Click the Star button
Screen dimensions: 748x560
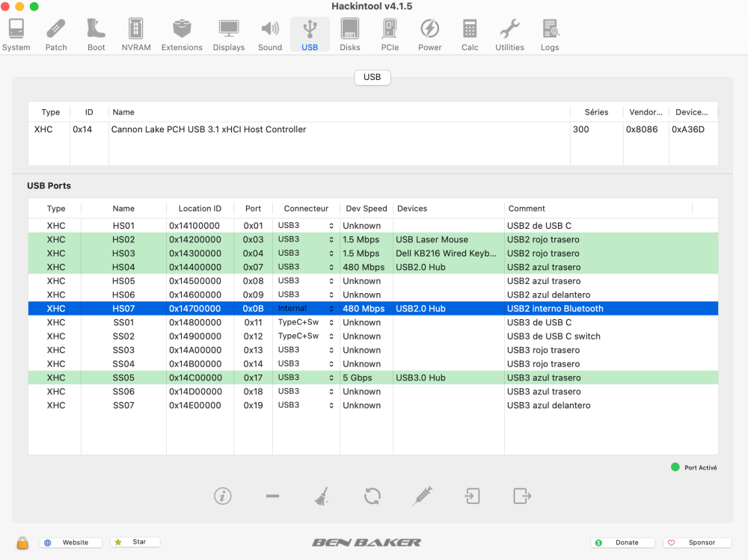tap(135, 542)
